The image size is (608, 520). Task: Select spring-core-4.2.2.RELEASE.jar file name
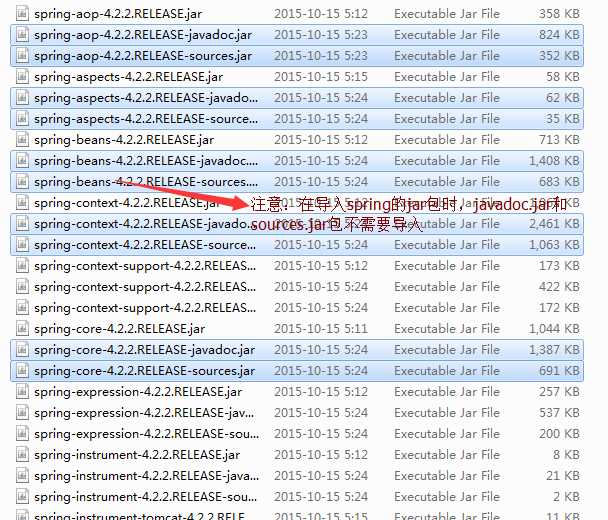click(x=119, y=329)
